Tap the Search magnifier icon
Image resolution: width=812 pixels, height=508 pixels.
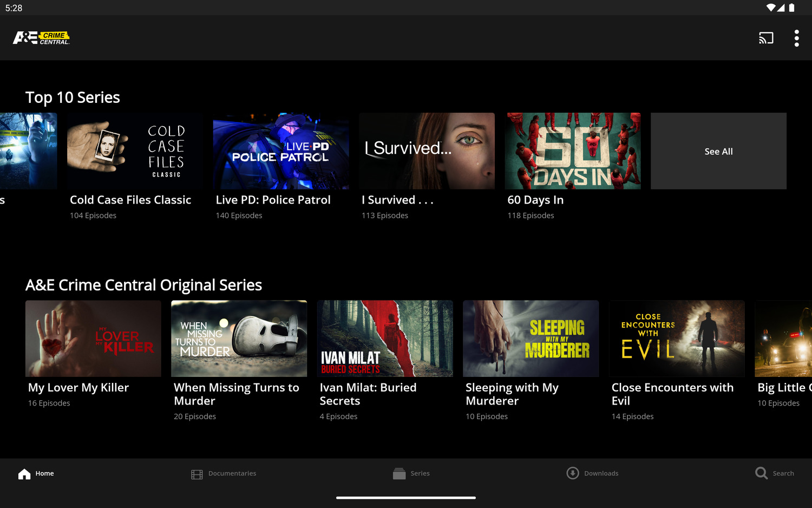(x=761, y=473)
